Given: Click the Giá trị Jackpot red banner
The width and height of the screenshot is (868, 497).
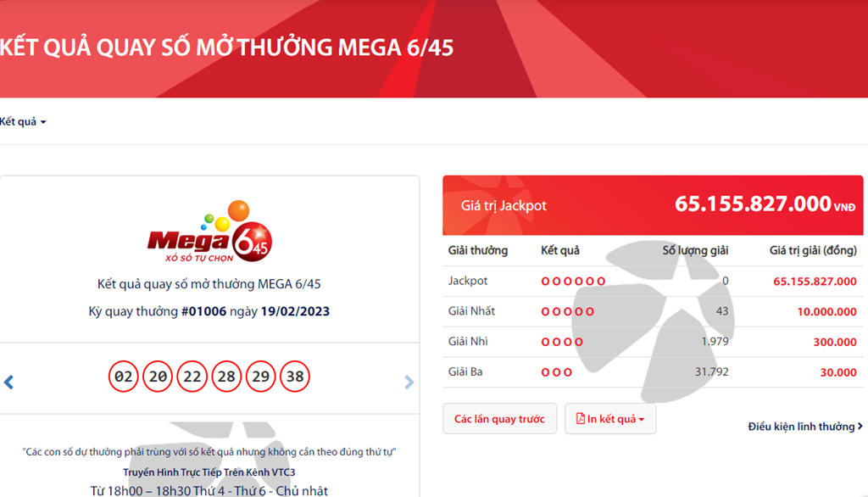Looking at the screenshot, I should tap(653, 205).
